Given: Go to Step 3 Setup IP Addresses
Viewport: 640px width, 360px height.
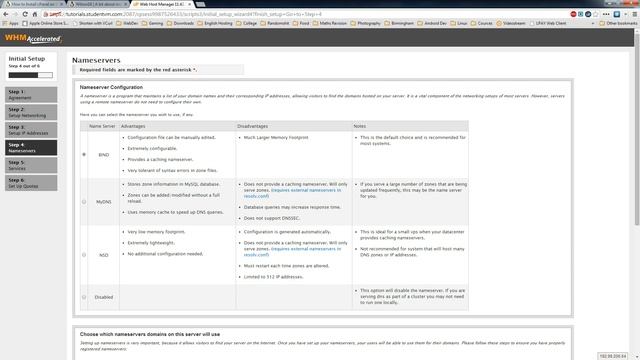Looking at the screenshot, I should click(31, 130).
